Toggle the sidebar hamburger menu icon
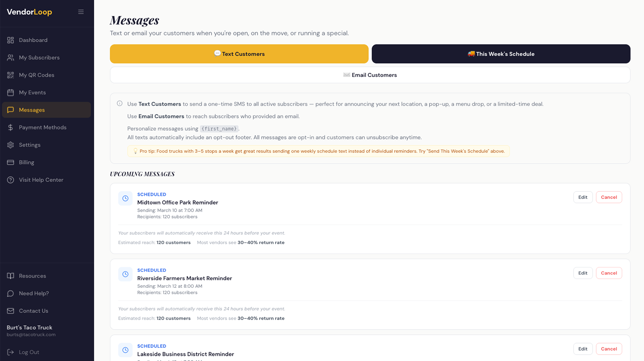644x361 pixels. [81, 12]
